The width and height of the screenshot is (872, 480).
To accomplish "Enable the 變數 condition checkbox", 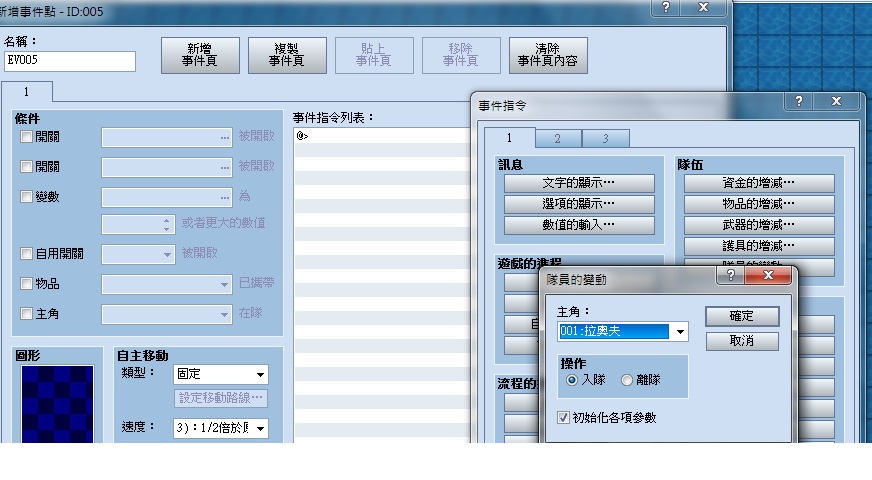I will pyautogui.click(x=26, y=196).
